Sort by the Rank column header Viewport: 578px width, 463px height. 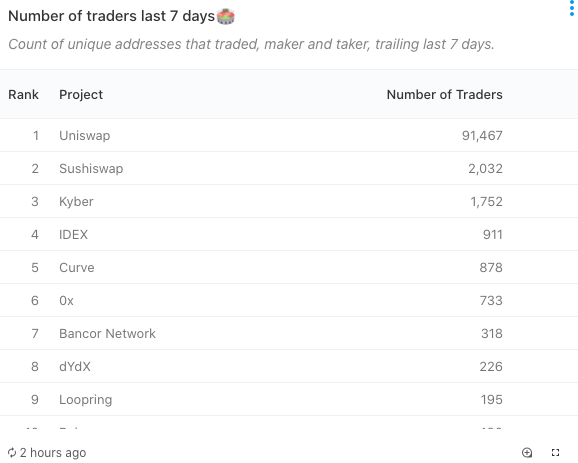click(x=23, y=95)
